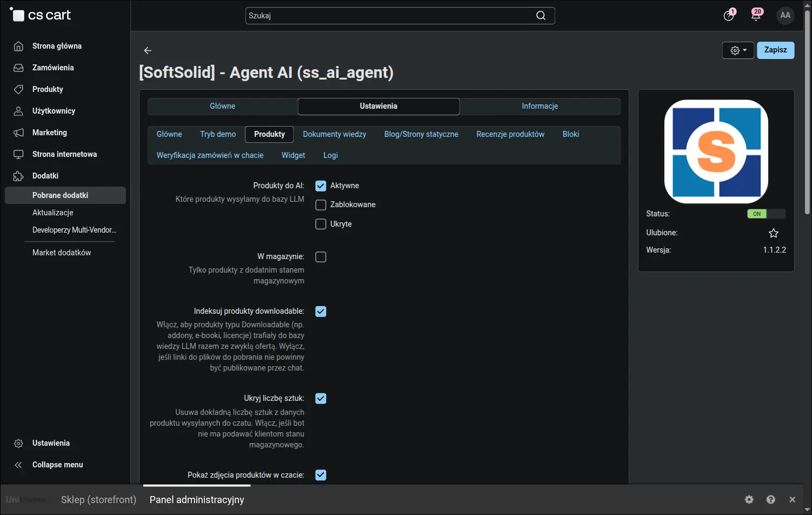
Task: Open Zamówienia in sidebar menu
Action: click(x=53, y=68)
